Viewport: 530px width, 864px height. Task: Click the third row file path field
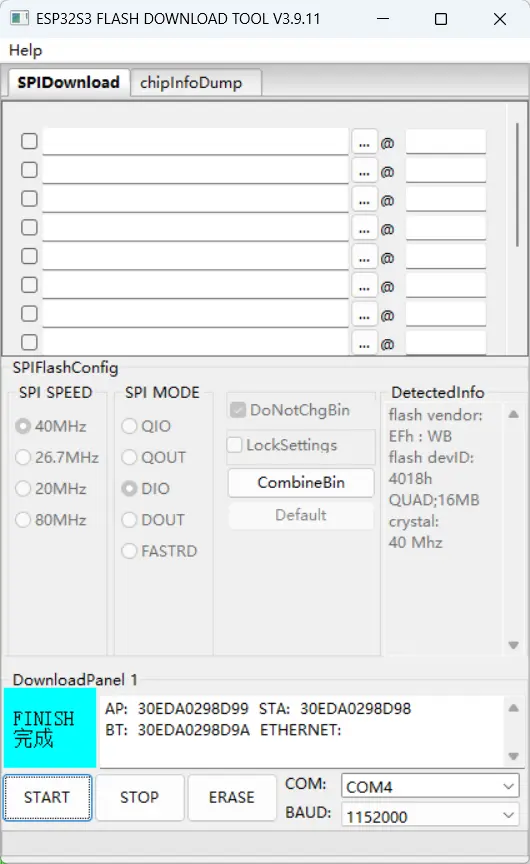pyautogui.click(x=196, y=199)
